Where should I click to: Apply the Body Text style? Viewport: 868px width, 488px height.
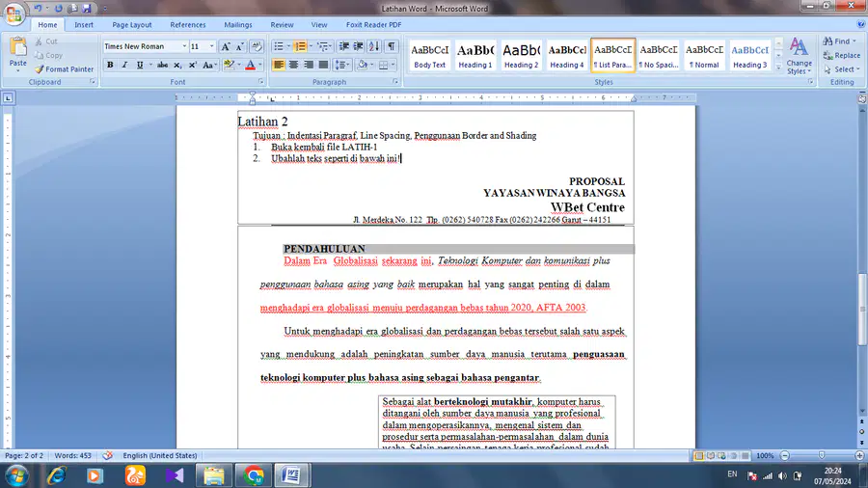point(429,55)
